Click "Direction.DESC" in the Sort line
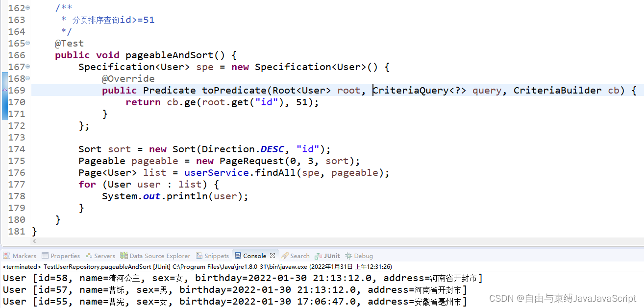Screen dimensions: 644x308 tap(243, 149)
